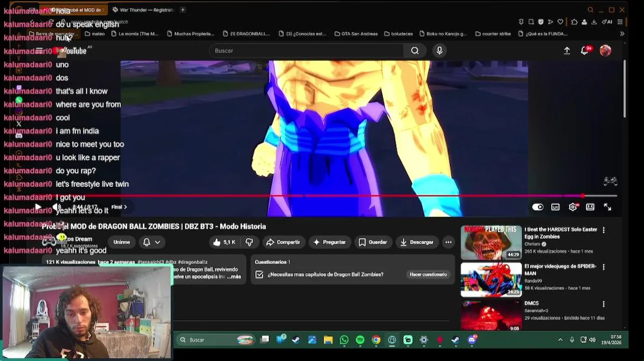The height and width of the screenshot is (361, 644).
Task: Open options menu for DMC5 video
Action: click(603, 304)
